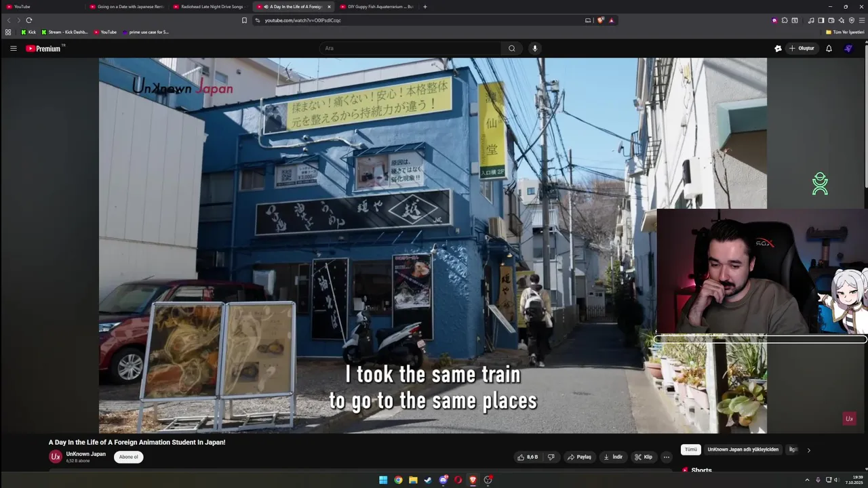Click the green figure overlay icon
The width and height of the screenshot is (868, 488).
(820, 184)
